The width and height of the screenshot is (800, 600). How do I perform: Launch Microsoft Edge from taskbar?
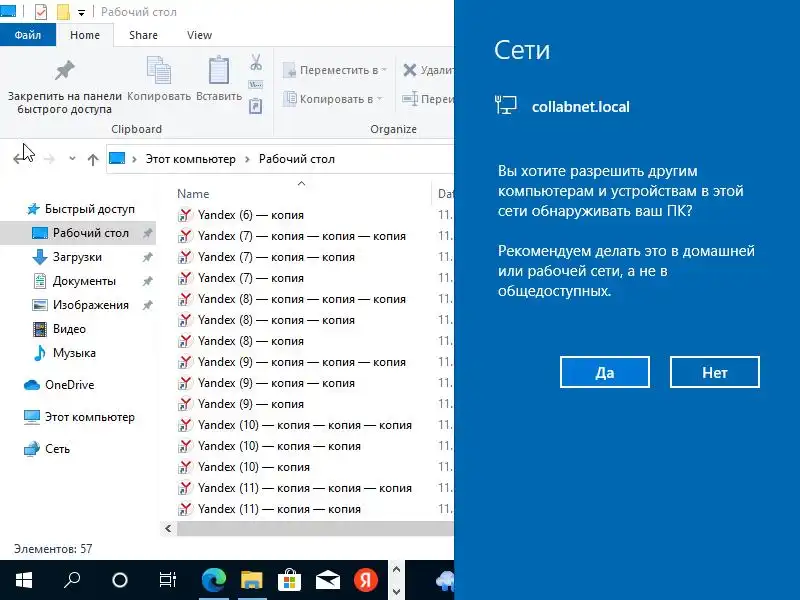[x=214, y=580]
